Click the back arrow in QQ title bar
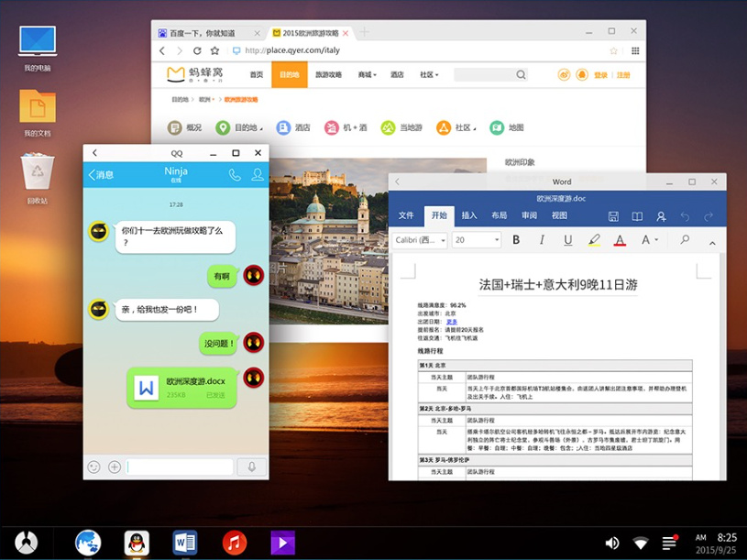Screen dimensions: 747x560 click(94, 152)
